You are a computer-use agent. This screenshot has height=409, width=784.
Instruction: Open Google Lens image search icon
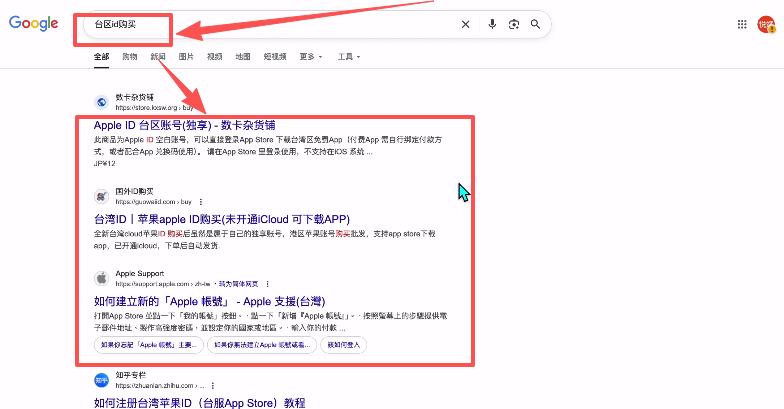514,24
